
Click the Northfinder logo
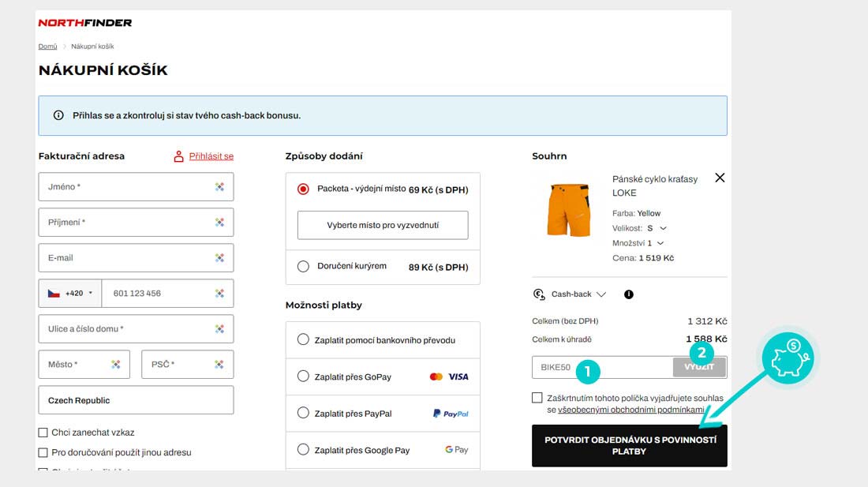pyautogui.click(x=85, y=23)
